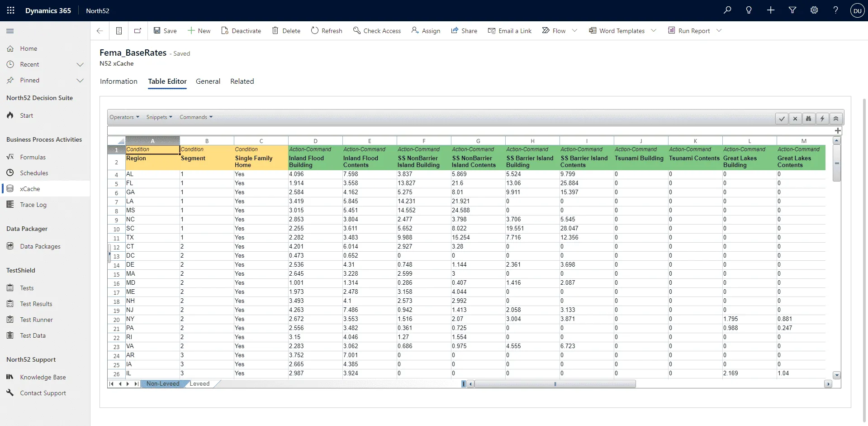Click the help question mark icon

point(836,10)
